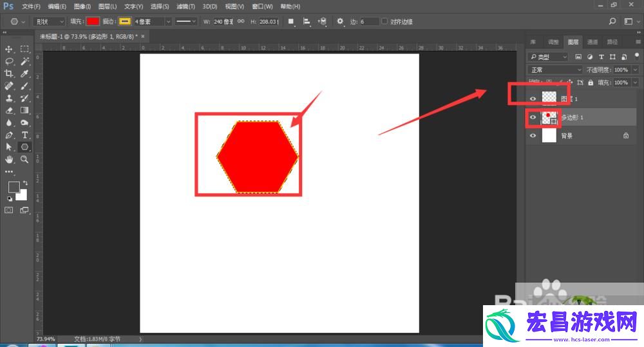Screen dimensions: 644x347
Task: Open the polygon tool preset picker arrow
Action: click(23, 21)
